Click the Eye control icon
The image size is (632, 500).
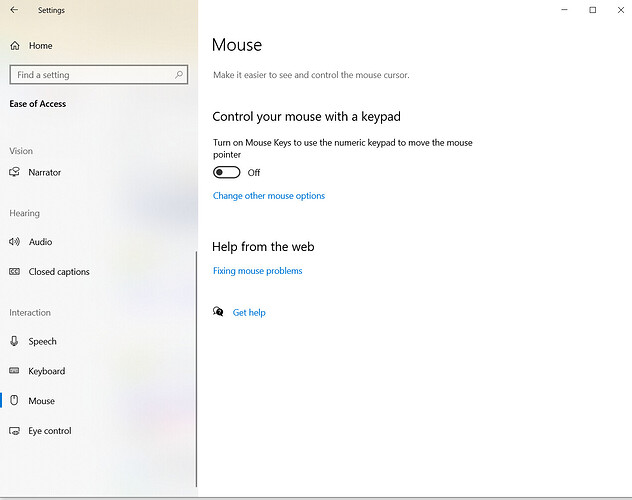[15, 431]
